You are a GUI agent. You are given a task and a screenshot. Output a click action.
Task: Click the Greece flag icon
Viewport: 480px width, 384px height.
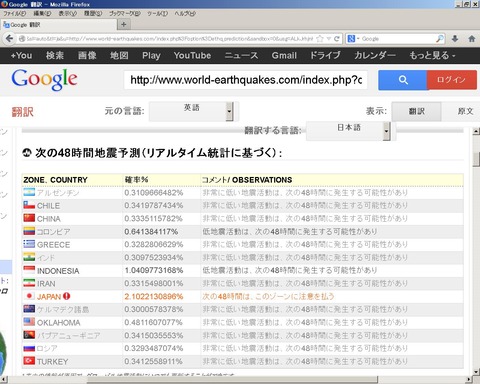(x=29, y=244)
